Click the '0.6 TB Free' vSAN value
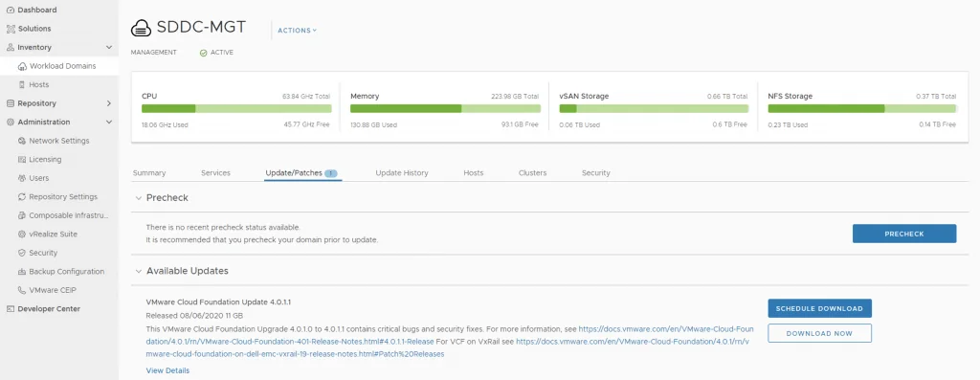Viewport: 980px width, 380px height. point(730,125)
